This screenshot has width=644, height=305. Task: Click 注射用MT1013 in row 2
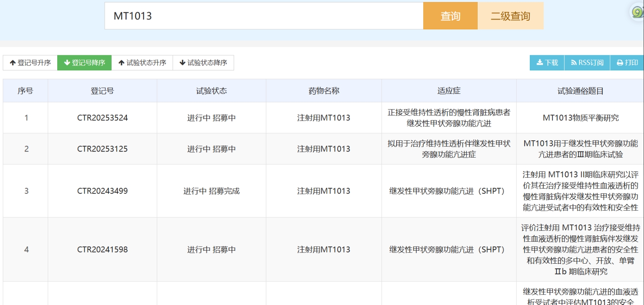[324, 149]
